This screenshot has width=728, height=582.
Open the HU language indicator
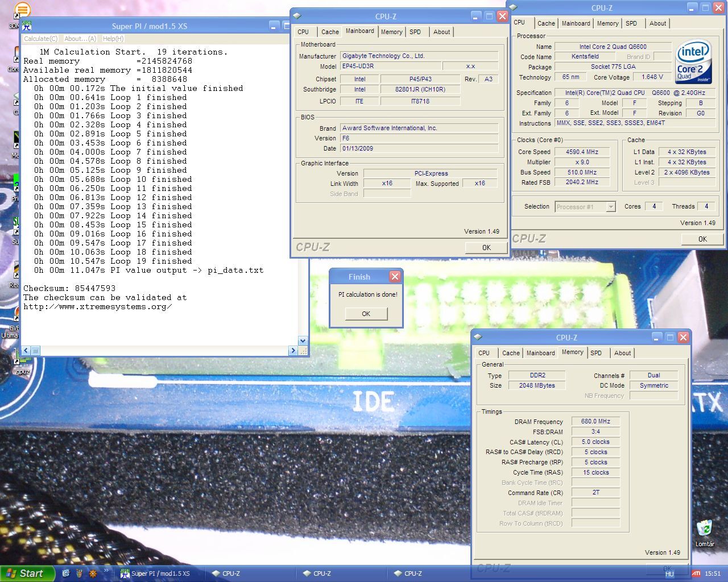tap(669, 573)
